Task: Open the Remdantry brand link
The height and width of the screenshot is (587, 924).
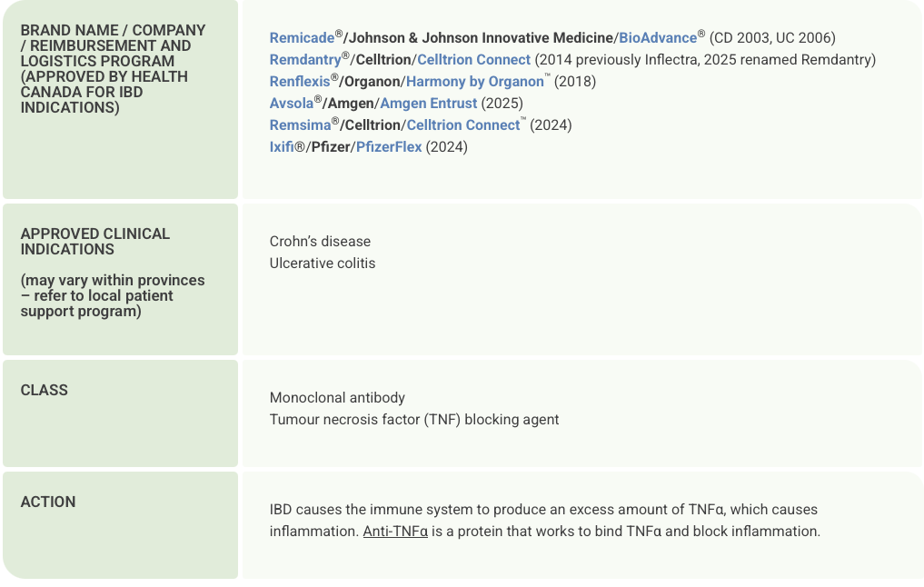Action: coord(305,60)
